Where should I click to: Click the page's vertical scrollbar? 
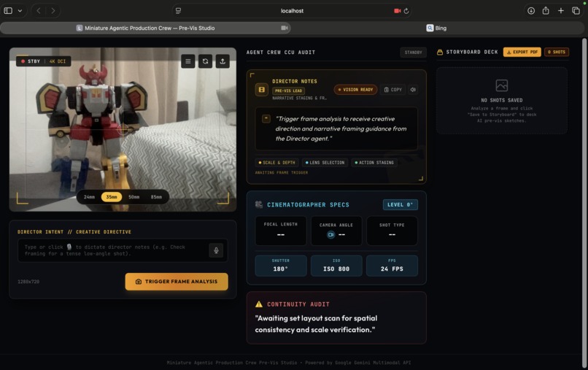(x=584, y=203)
